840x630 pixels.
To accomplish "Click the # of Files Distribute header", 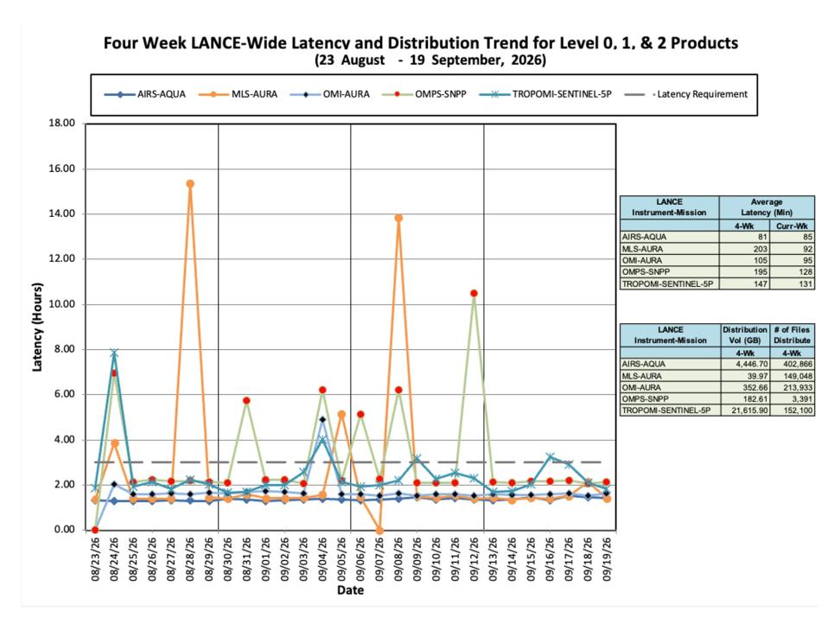I will coord(792,335).
